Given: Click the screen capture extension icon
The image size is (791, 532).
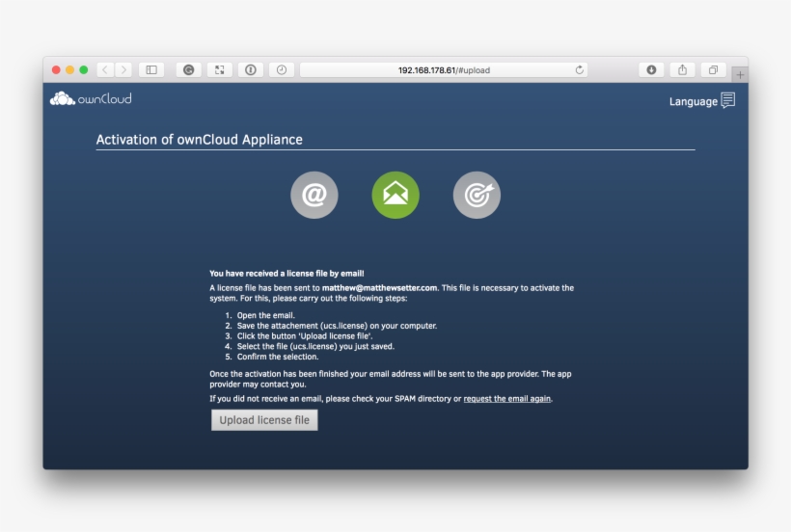Looking at the screenshot, I should point(219,70).
